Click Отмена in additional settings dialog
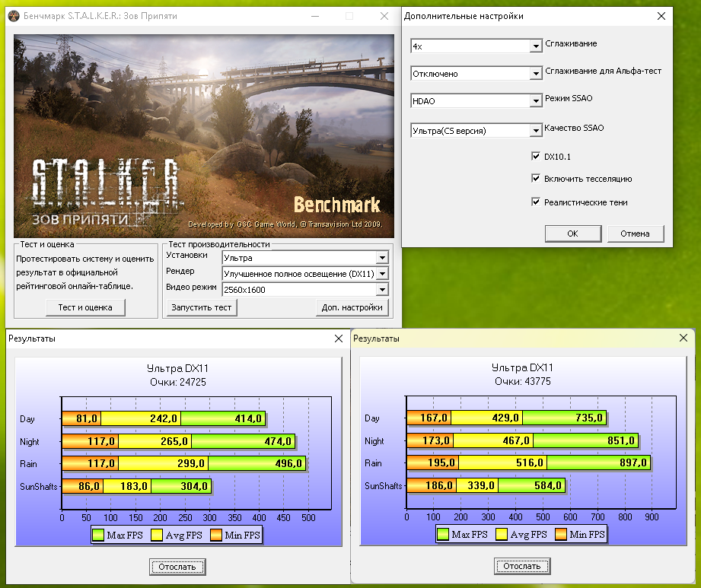The width and height of the screenshot is (701, 588). (635, 234)
